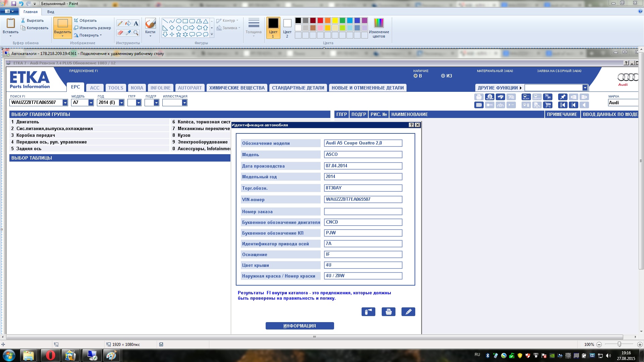Select the 'В' availability radio button
Screen dimensions: 644x362
416,76
